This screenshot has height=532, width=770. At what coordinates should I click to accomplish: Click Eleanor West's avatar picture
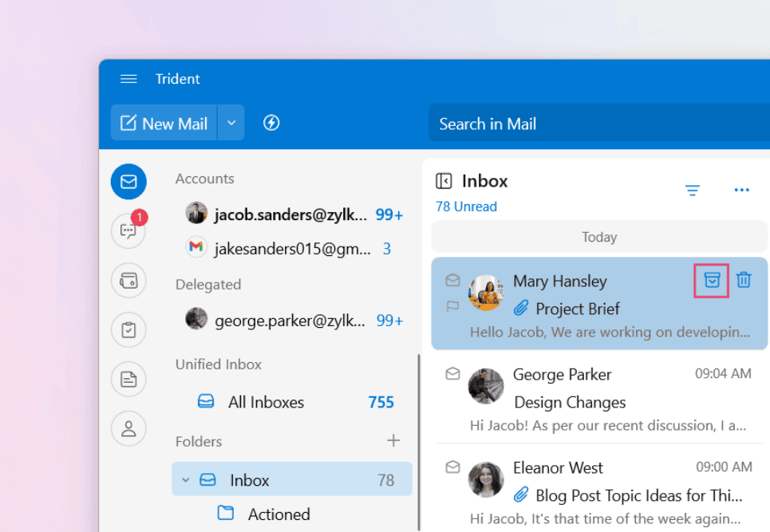point(486,479)
